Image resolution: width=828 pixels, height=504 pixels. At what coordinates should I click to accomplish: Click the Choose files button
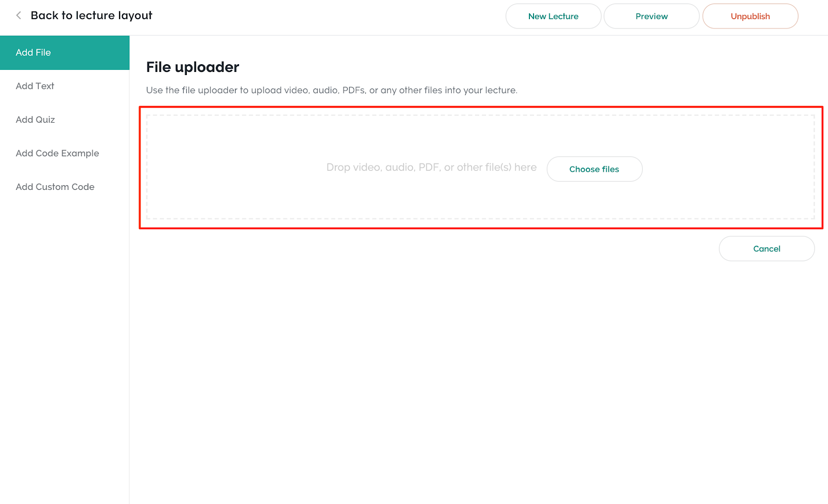[595, 169]
